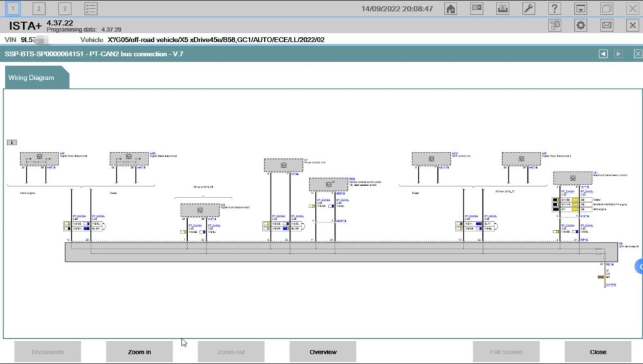Viewport: 643px width, 364px height.
Task: Click the Zoom out button
Action: point(231,352)
